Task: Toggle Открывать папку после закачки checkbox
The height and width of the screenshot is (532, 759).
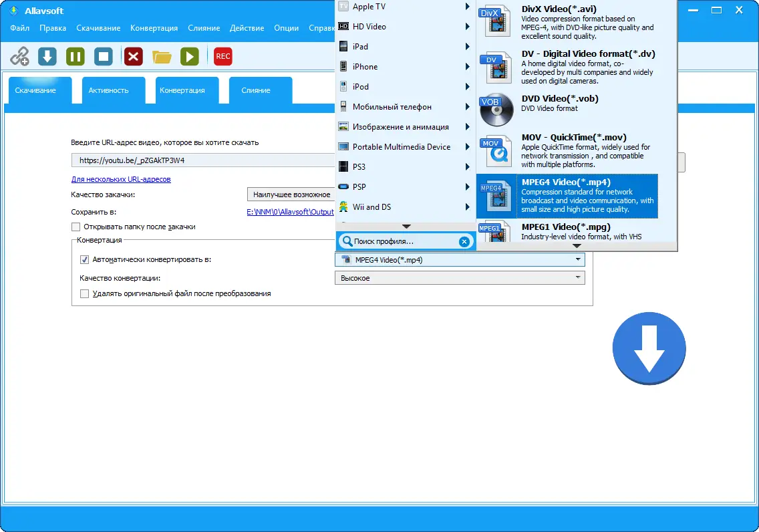Action: [75, 227]
